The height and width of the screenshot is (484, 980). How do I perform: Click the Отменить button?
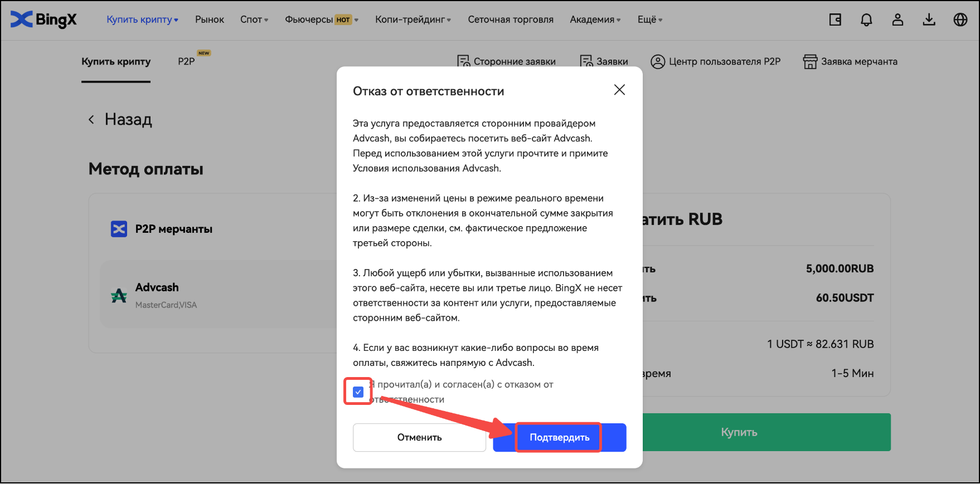click(419, 437)
